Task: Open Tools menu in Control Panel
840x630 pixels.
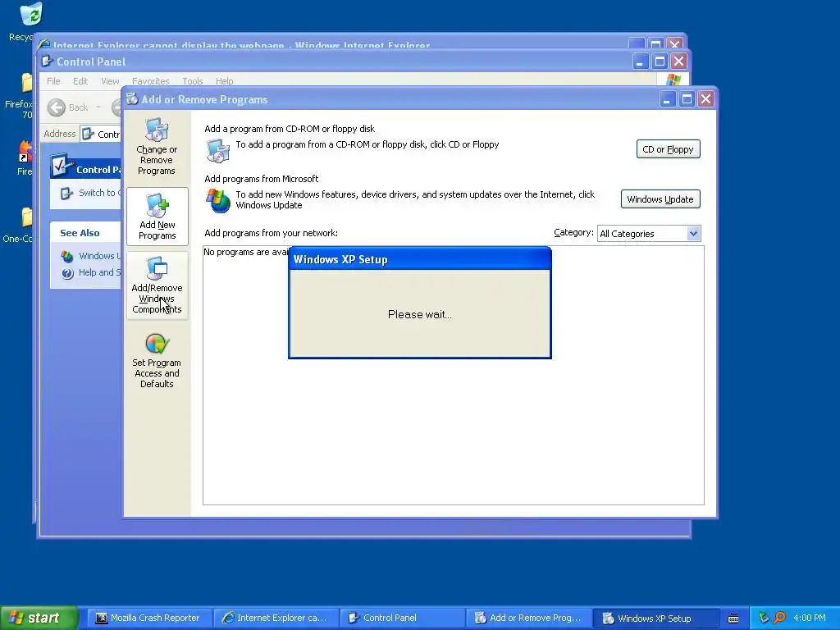Action: [192, 81]
